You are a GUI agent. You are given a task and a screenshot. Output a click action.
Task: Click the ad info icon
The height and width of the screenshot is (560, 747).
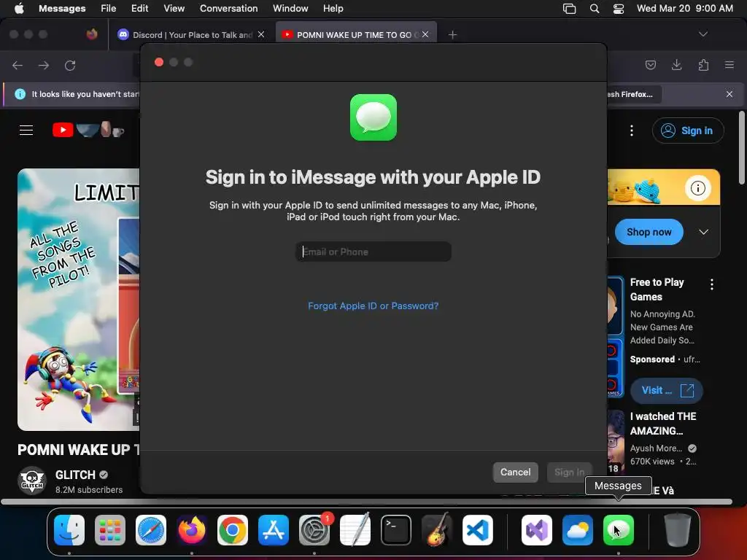click(698, 188)
